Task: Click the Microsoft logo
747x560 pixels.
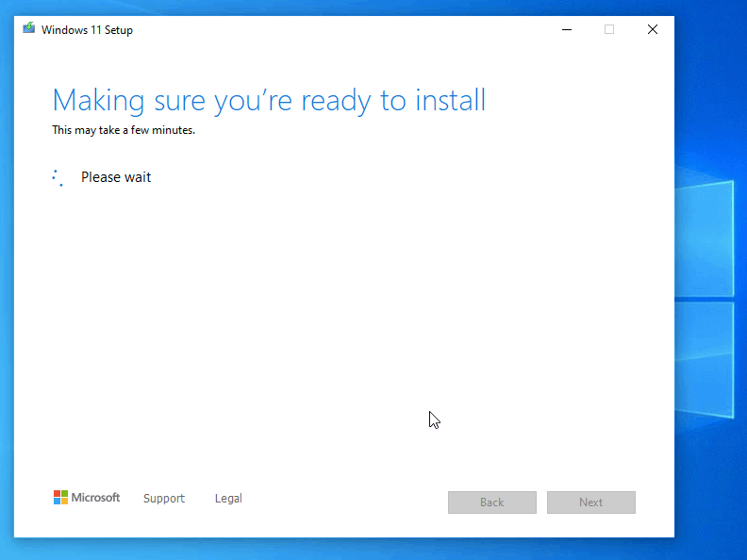Action: tap(87, 498)
